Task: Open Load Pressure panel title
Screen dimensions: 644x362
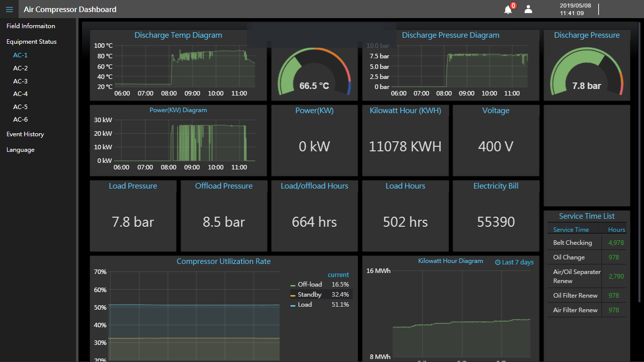Action: 133,186
